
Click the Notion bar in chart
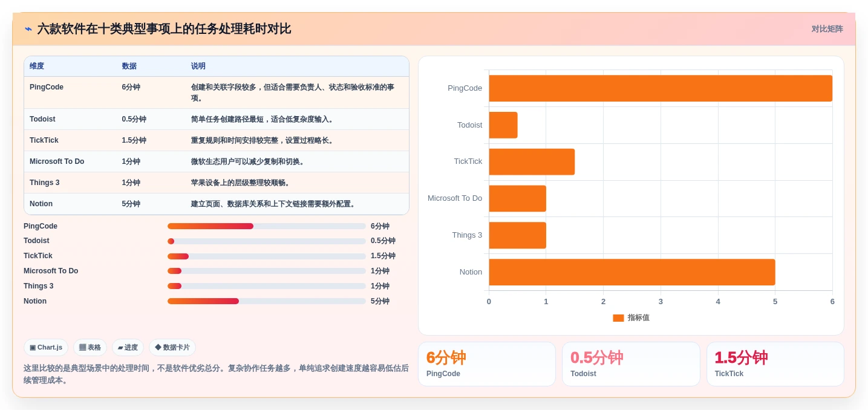click(x=632, y=272)
